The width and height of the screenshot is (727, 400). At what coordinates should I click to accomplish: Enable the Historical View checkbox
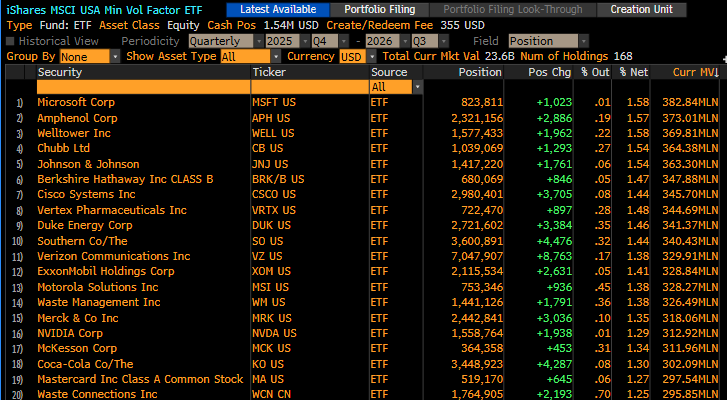pos(10,41)
